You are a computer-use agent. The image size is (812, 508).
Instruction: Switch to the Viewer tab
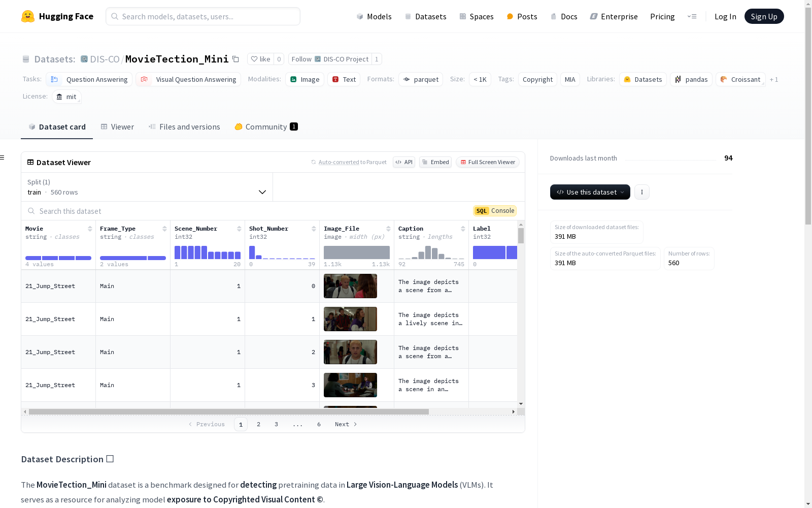pyautogui.click(x=117, y=126)
